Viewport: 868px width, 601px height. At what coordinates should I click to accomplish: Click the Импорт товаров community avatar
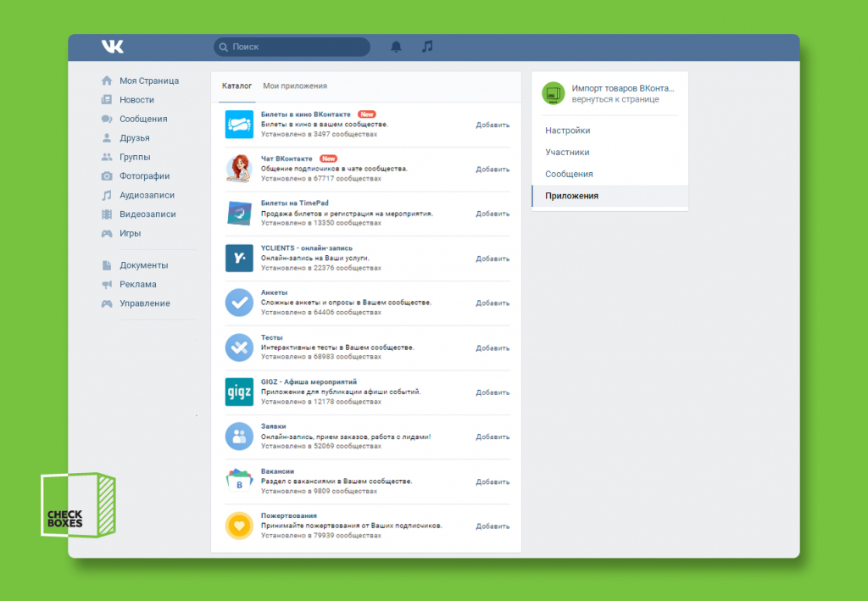[553, 93]
